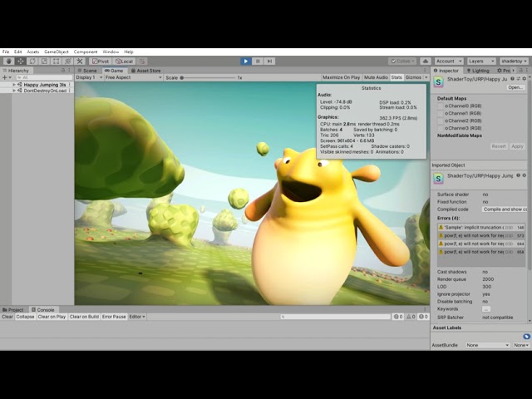Toggle the Console info message count filter
This screenshot has width=532, height=399.
pos(398,317)
